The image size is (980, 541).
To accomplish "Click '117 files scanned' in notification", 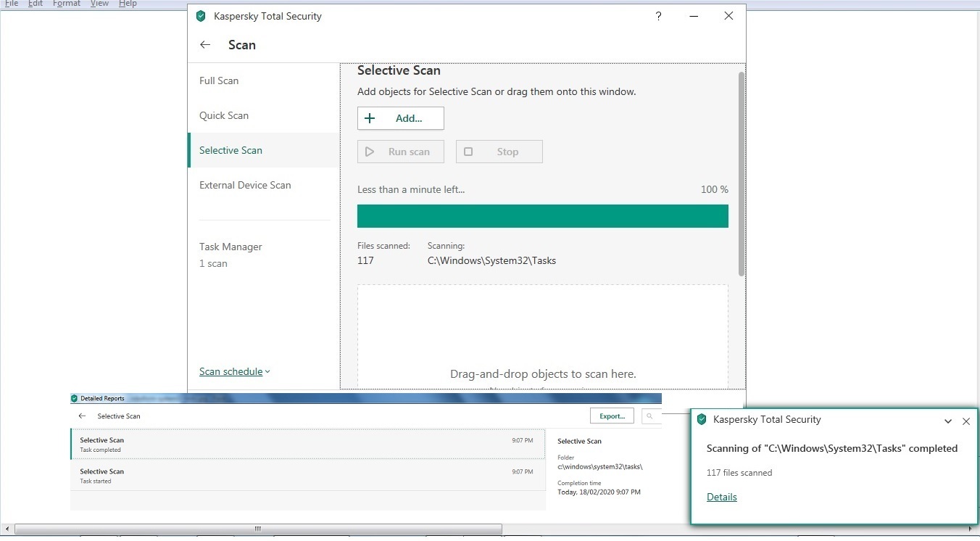I will coord(739,473).
